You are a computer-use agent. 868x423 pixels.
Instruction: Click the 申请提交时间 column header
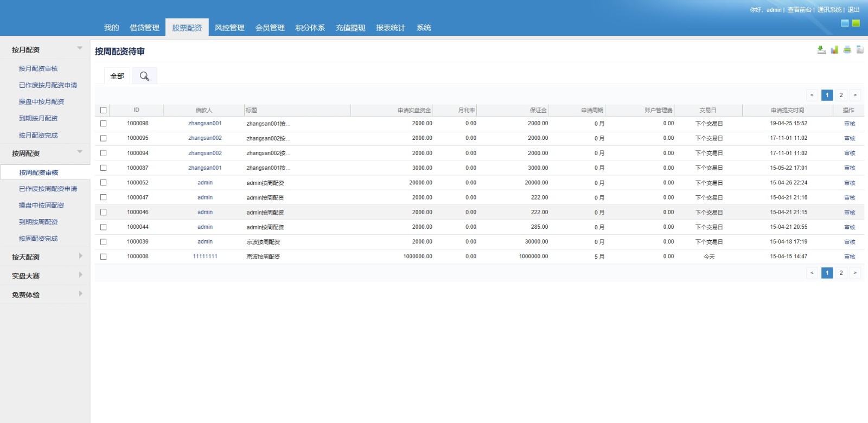click(x=788, y=110)
